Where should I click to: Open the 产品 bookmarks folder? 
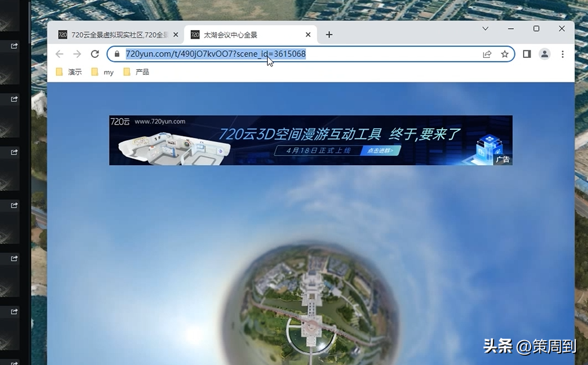coord(136,72)
